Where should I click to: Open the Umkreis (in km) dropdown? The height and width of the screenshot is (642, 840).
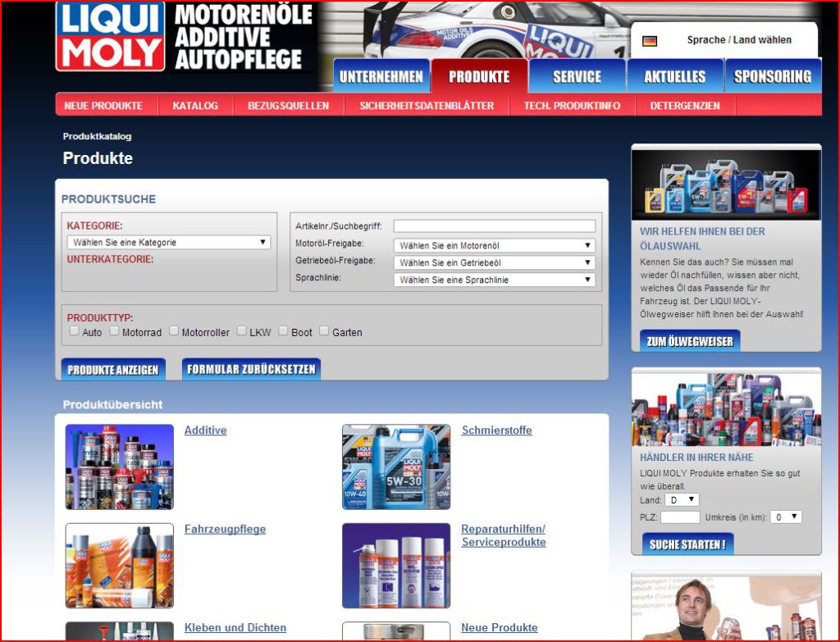pyautogui.click(x=785, y=517)
